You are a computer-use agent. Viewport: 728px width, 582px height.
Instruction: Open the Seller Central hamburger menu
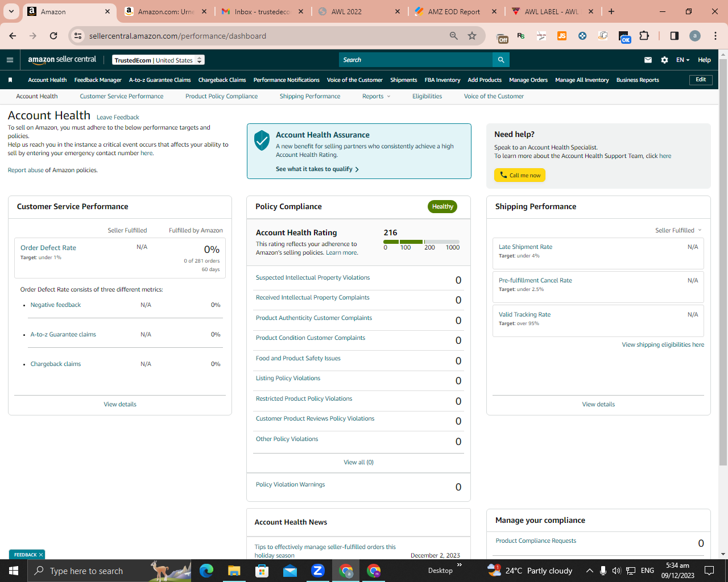click(10, 60)
